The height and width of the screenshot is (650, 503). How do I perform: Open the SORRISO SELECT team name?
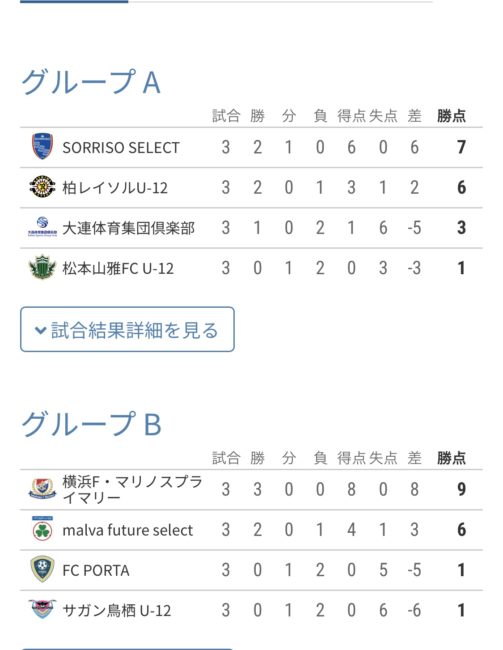[x=121, y=148]
